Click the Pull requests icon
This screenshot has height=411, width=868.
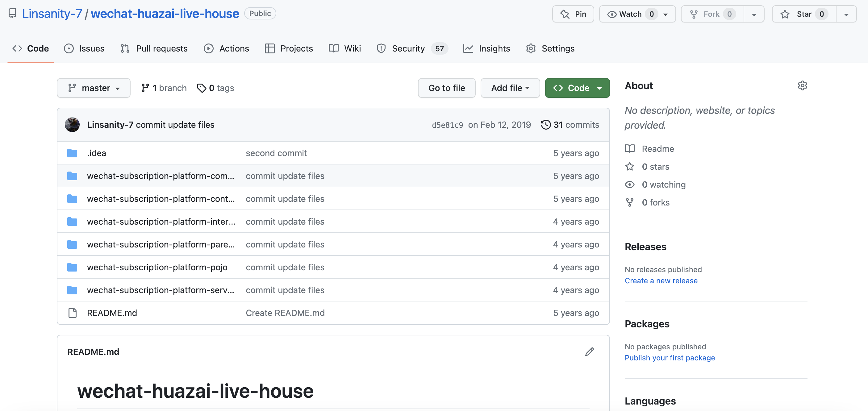point(125,48)
